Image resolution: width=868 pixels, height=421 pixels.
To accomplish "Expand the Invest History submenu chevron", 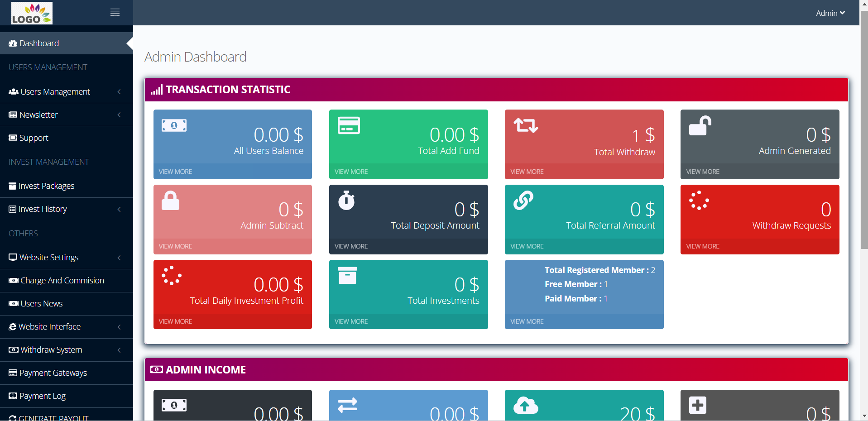I will 119,209.
